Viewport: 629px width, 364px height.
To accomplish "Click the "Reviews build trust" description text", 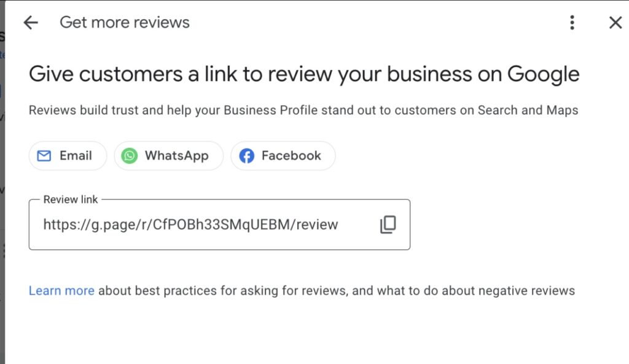I will [303, 110].
